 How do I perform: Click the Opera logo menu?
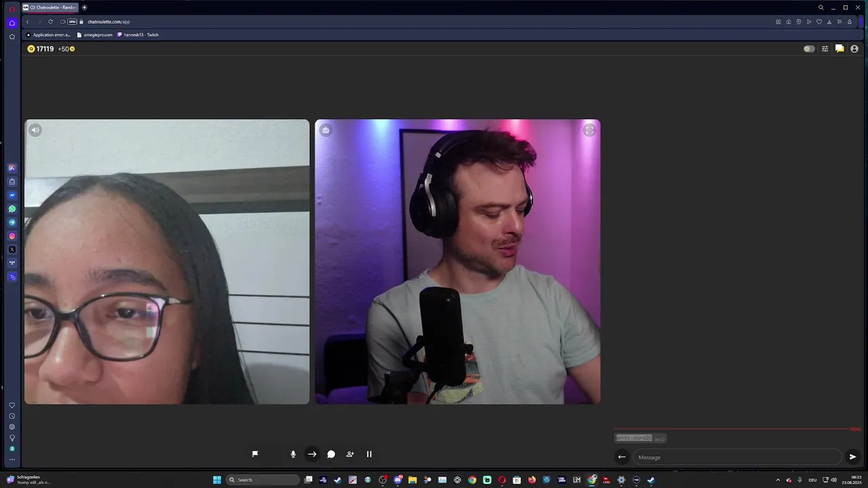[12, 8]
